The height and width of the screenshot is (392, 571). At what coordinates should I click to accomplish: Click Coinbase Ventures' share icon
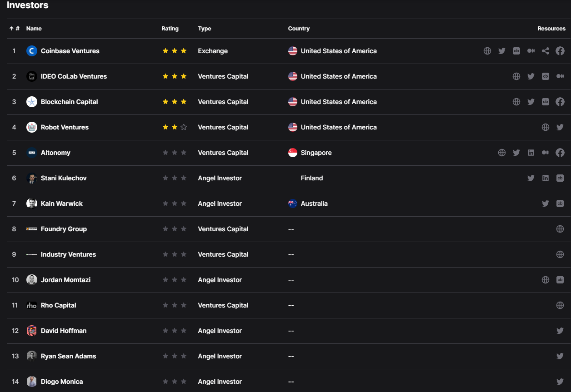545,51
